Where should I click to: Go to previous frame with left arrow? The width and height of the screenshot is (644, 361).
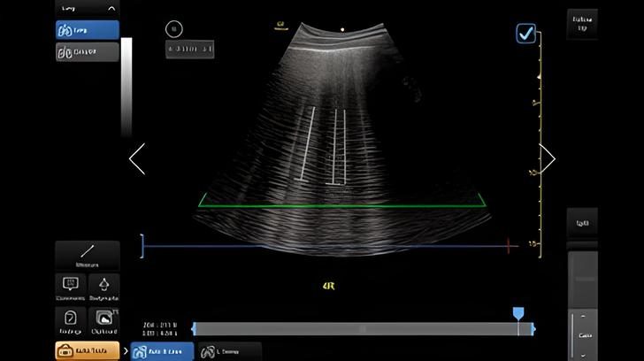point(137,159)
